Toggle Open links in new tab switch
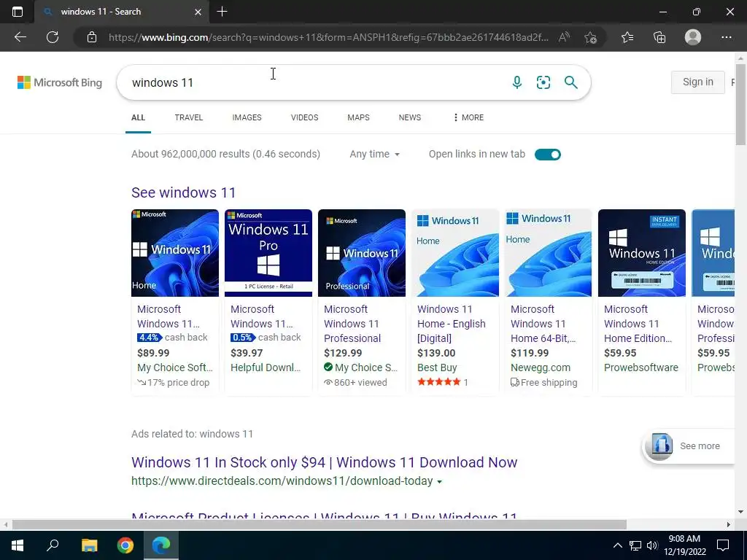Screen dimensions: 747x560 (x=547, y=155)
